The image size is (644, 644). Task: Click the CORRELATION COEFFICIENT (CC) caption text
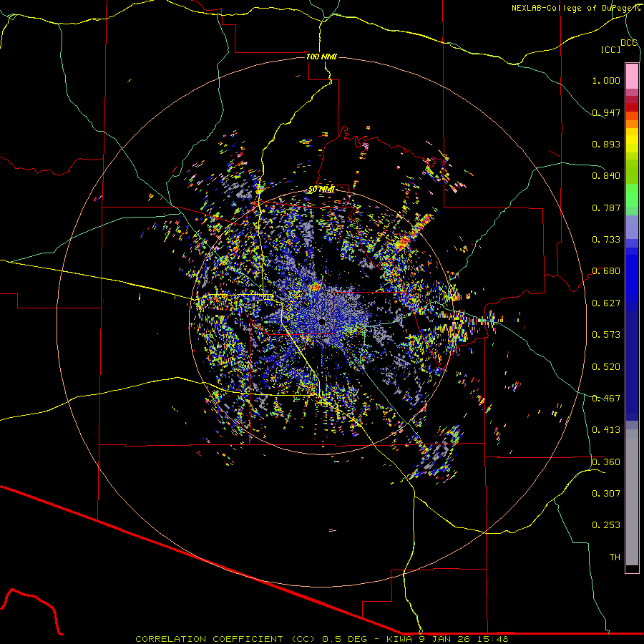pos(225,639)
